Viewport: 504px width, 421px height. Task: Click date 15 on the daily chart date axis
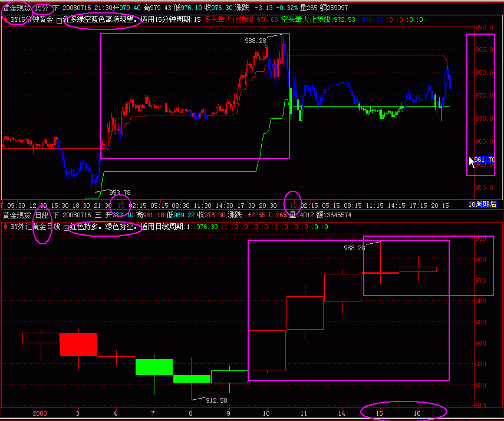click(x=379, y=413)
